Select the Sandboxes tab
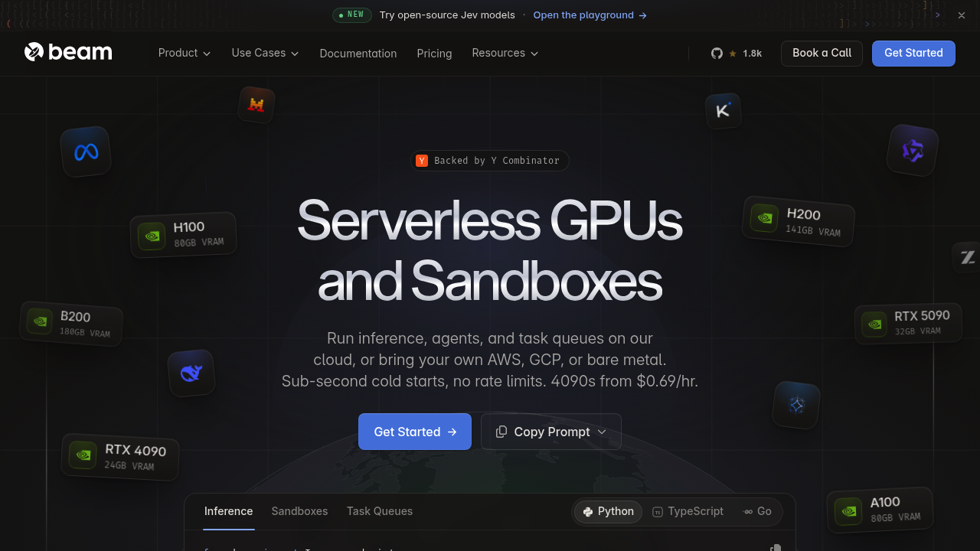The image size is (980, 551). click(x=299, y=511)
